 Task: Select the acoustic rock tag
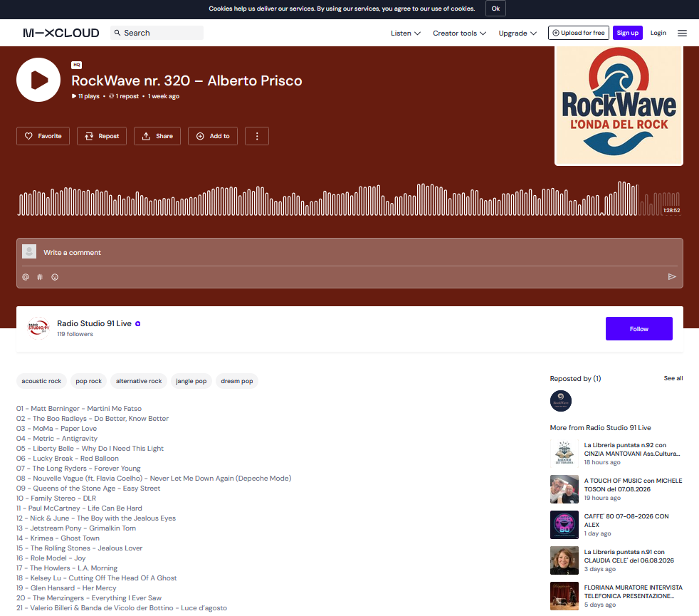(41, 381)
